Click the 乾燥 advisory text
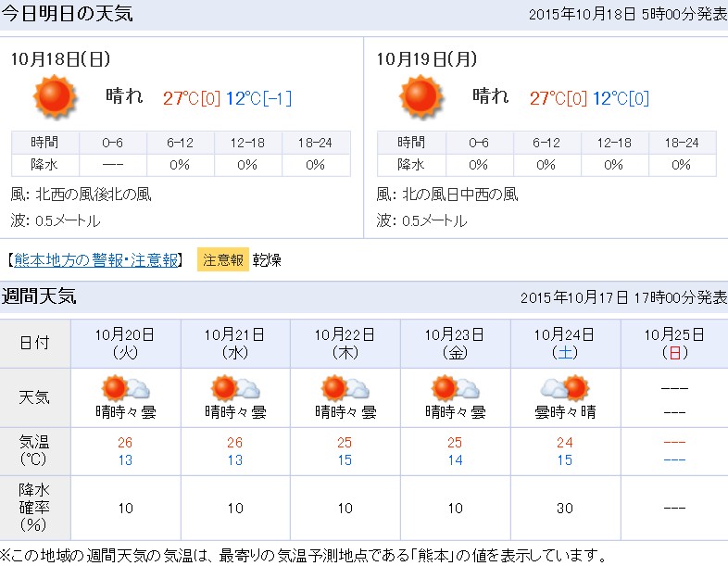Screen dimensions: 728x566 (267, 260)
